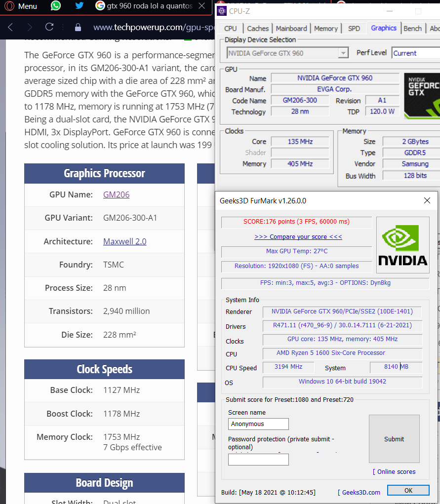
Task: Select the SPD tab in CPU-Z
Action: 354,29
